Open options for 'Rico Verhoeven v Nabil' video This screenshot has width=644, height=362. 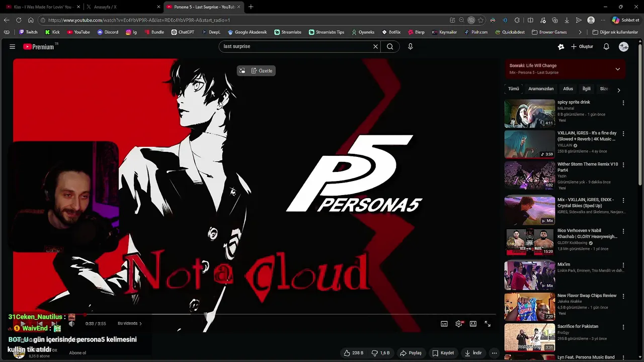(x=623, y=232)
